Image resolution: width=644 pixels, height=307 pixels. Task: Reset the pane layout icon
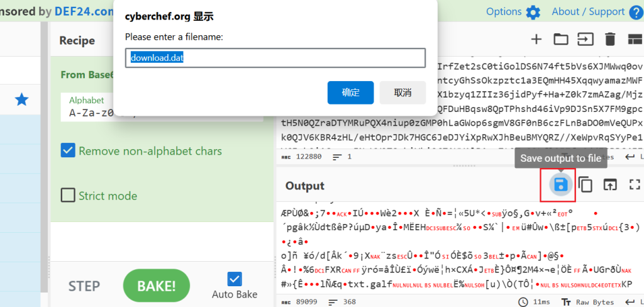pos(634,40)
